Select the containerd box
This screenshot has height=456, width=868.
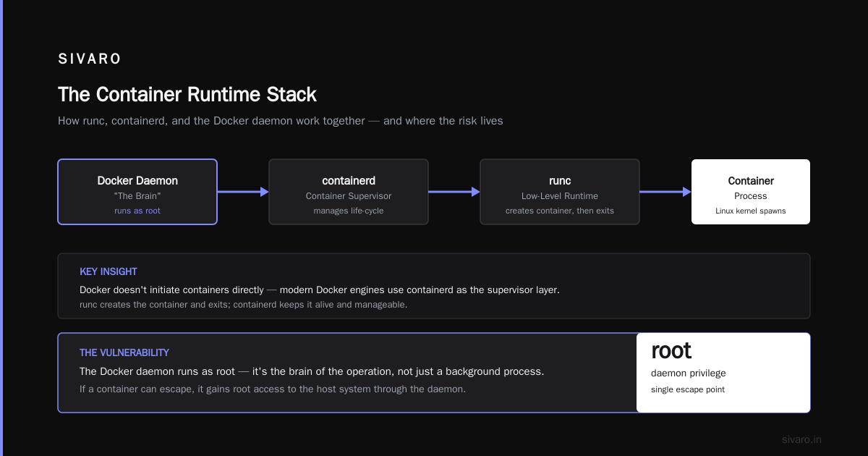tap(349, 192)
